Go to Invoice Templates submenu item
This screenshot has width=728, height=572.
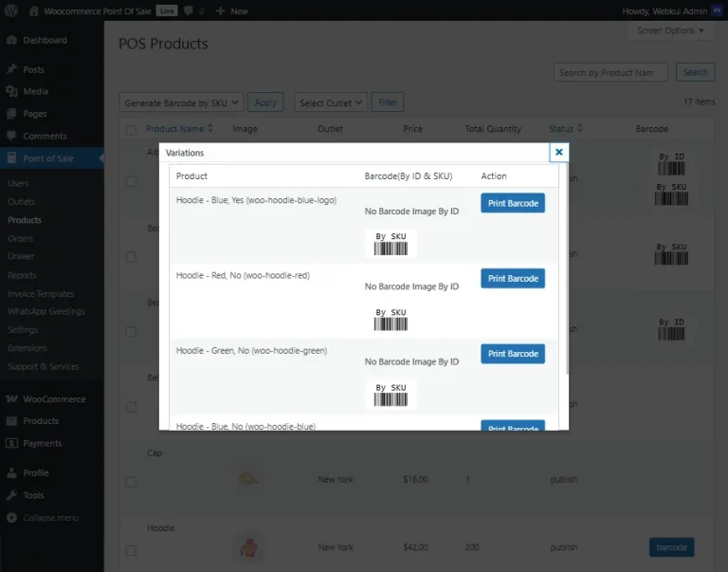tap(41, 294)
